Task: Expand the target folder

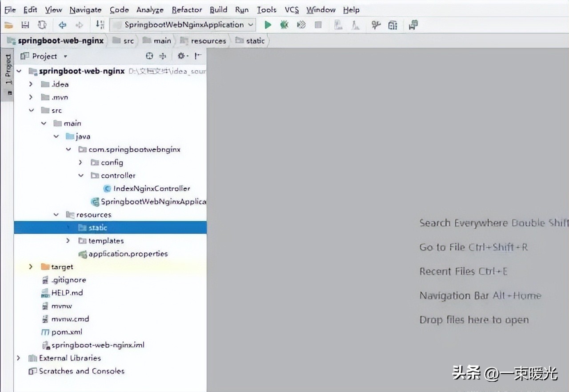Action: 31,267
